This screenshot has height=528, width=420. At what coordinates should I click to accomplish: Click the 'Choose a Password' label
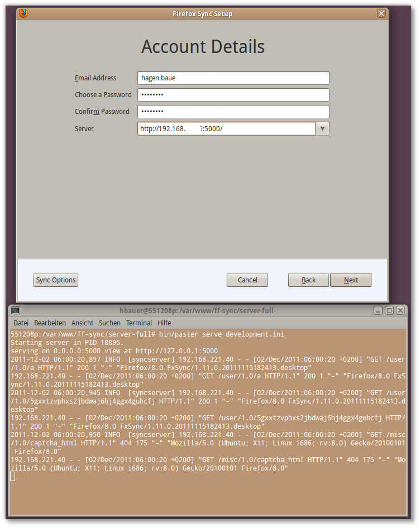click(103, 95)
